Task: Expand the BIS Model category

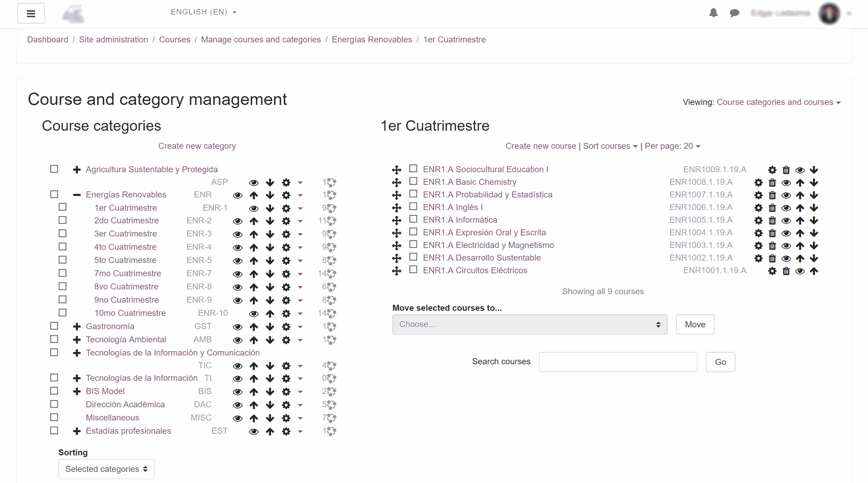Action: (x=77, y=391)
